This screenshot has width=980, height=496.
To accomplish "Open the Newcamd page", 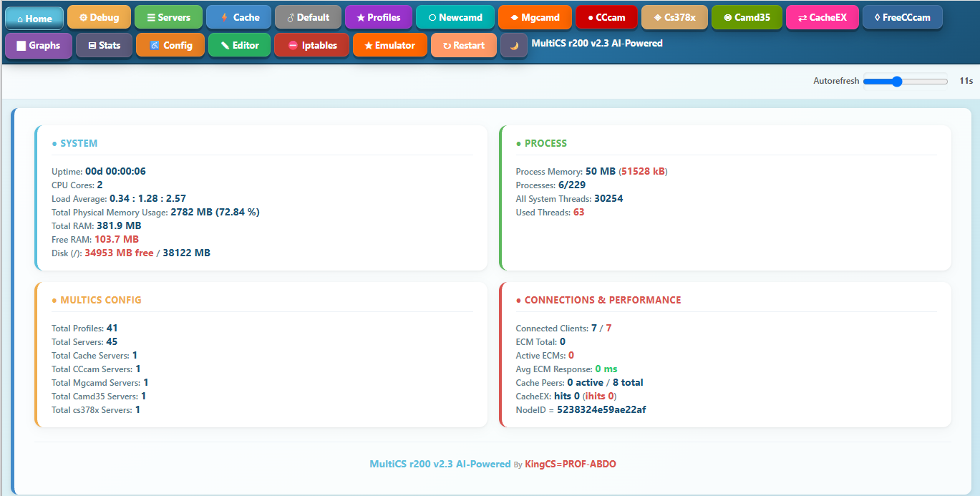I will (x=455, y=17).
